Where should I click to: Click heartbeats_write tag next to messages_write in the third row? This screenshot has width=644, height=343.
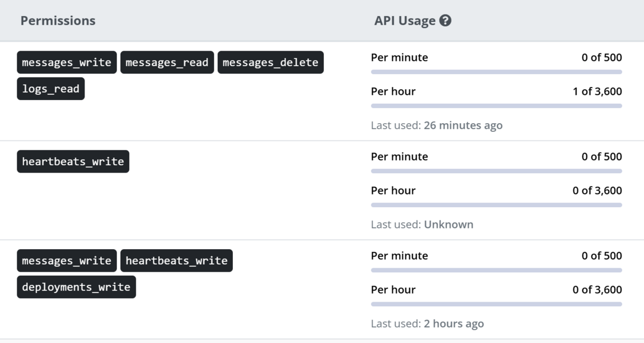pos(177,261)
